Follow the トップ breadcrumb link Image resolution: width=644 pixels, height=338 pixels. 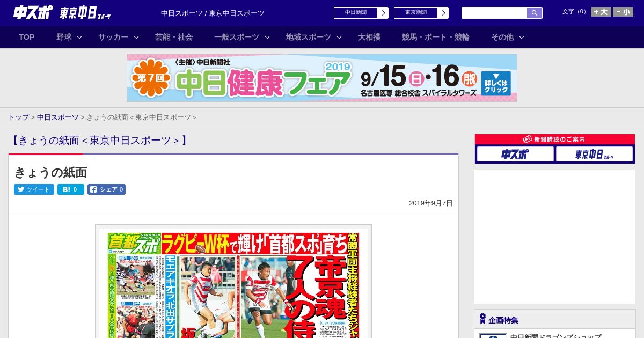pos(18,117)
